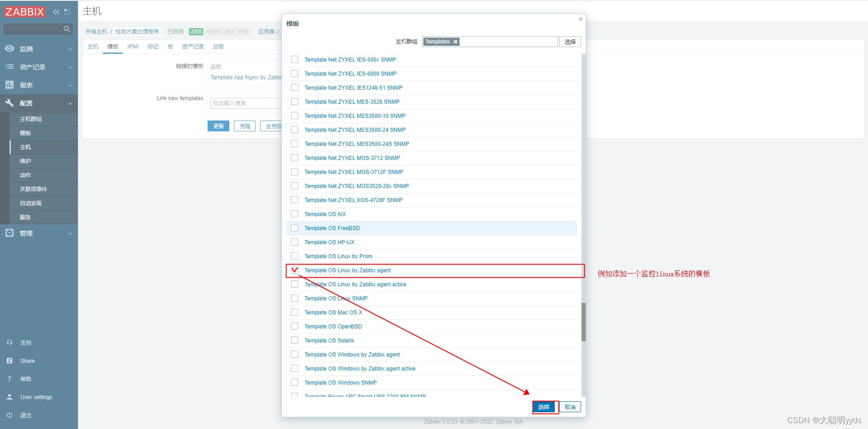
Task: Click the blue 选择 confirm button
Action: tap(544, 407)
